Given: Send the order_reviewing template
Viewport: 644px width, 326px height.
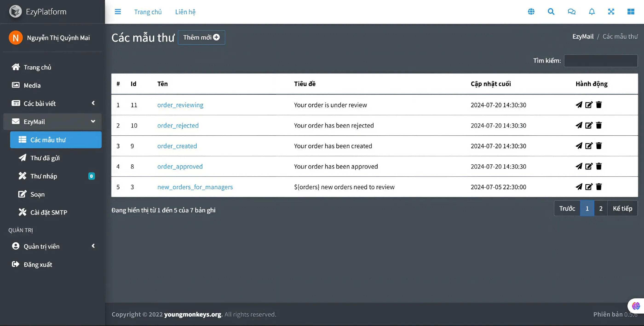Looking at the screenshot, I should [x=579, y=105].
